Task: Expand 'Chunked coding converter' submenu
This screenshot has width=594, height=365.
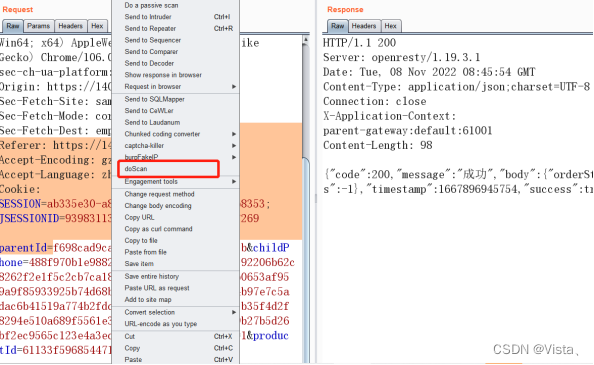Action: coord(176,134)
